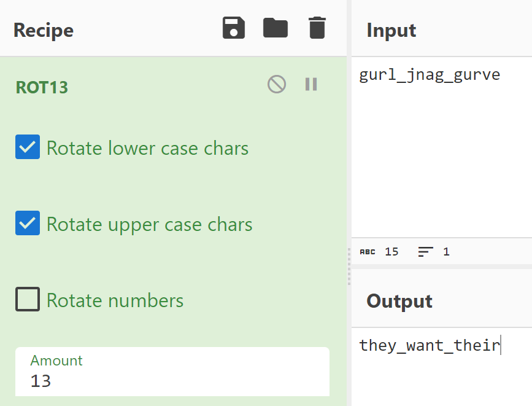Image resolution: width=532 pixels, height=406 pixels.
Task: Click the Output pane heading
Action: pyautogui.click(x=399, y=302)
